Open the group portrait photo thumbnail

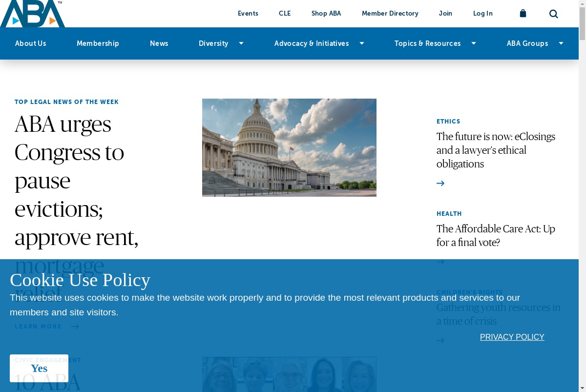tap(289, 374)
